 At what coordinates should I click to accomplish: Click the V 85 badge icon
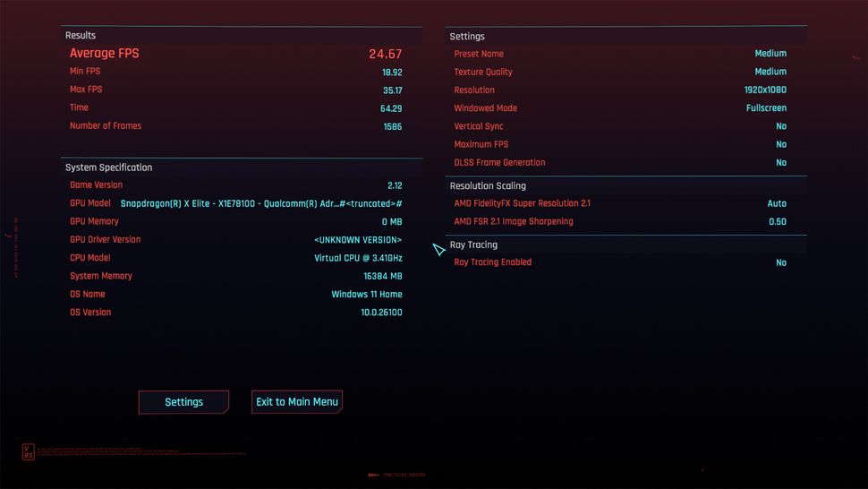28,452
